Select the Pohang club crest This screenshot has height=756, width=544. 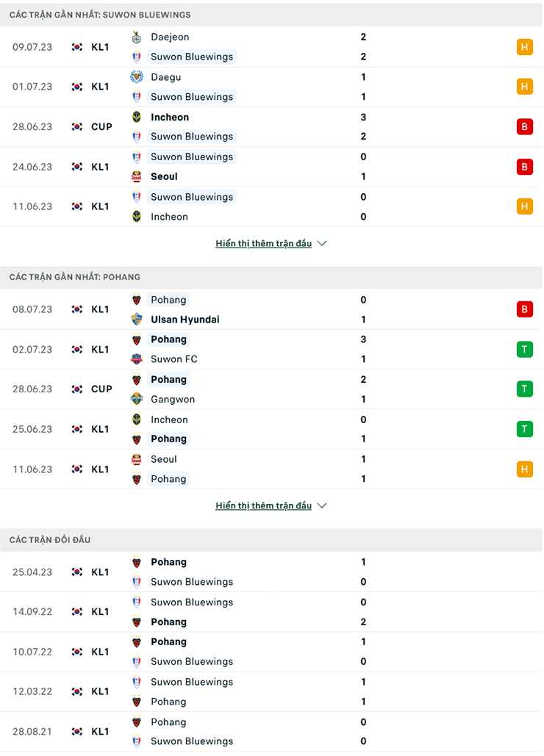(x=135, y=299)
